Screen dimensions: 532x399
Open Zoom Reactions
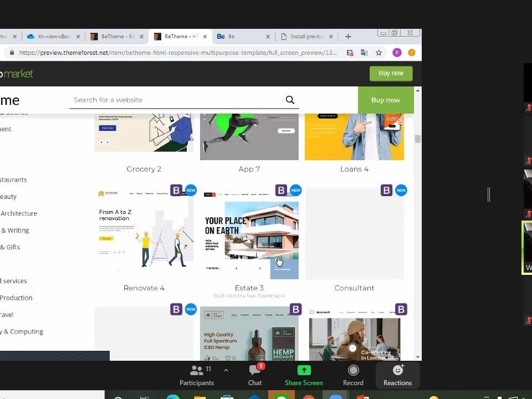click(398, 375)
